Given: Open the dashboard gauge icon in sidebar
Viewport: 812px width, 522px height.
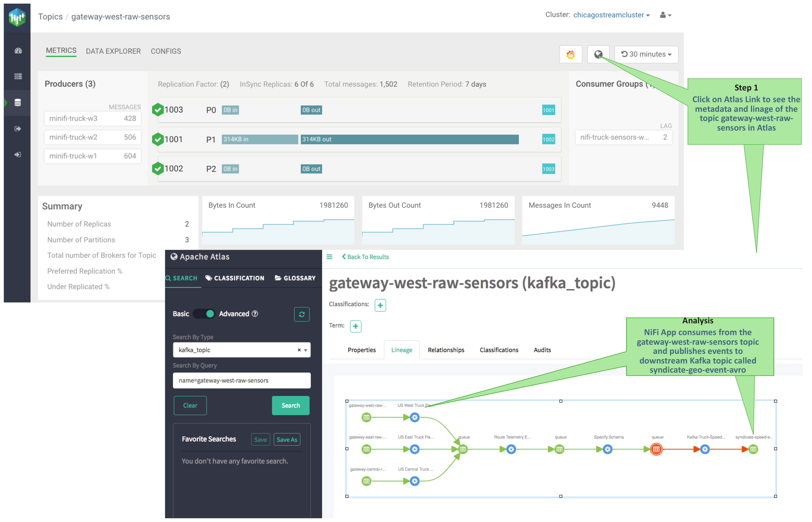Looking at the screenshot, I should (x=18, y=50).
